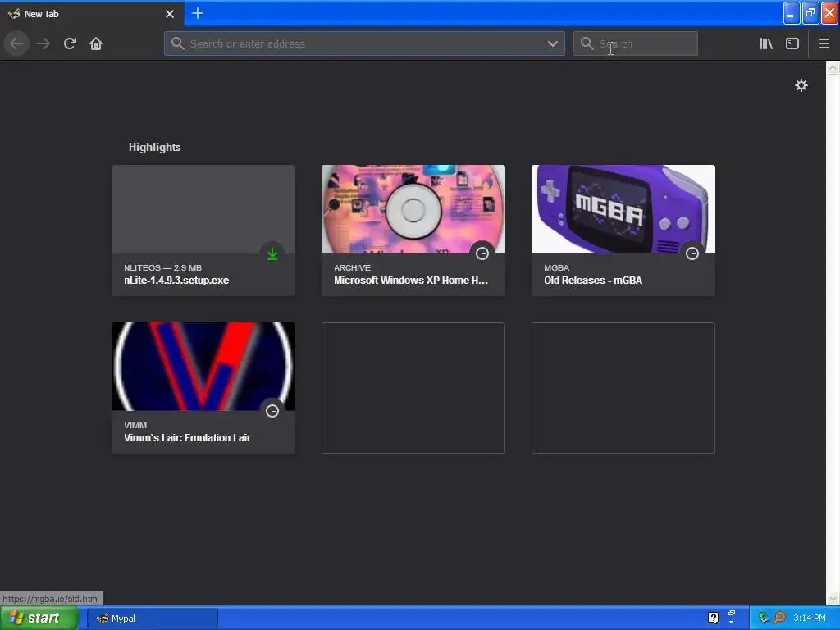The width and height of the screenshot is (840, 630).
Task: Click Vimm's Lair: Emulation Lair title
Action: coord(188,438)
